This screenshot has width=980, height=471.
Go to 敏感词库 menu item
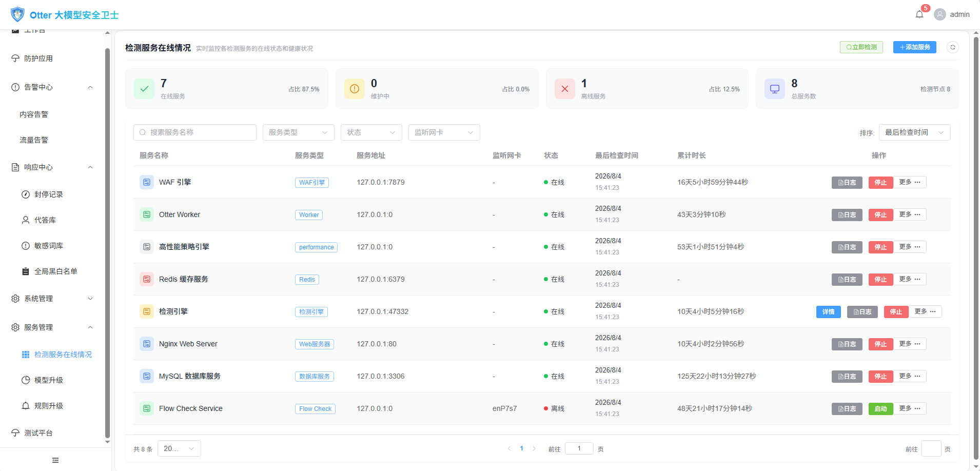(x=49, y=246)
